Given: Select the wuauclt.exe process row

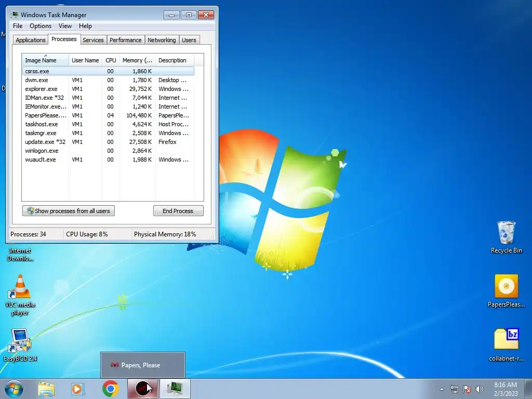Looking at the screenshot, I should (x=108, y=159).
